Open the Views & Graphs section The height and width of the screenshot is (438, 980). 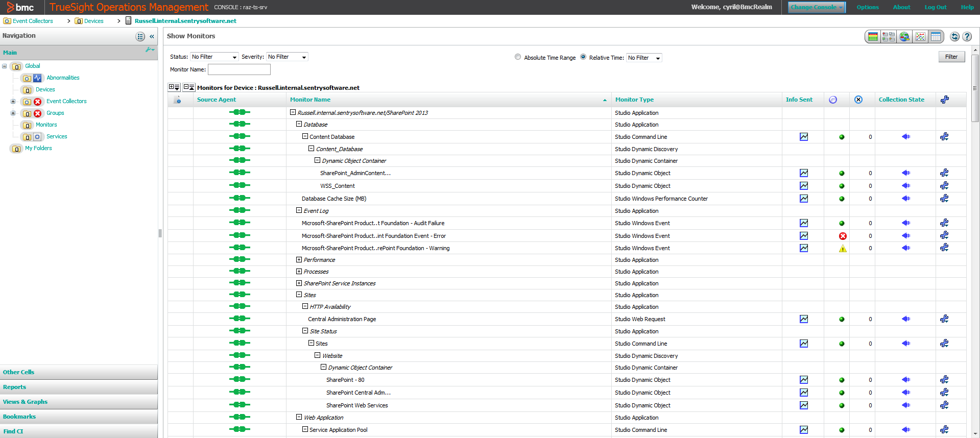pos(79,402)
